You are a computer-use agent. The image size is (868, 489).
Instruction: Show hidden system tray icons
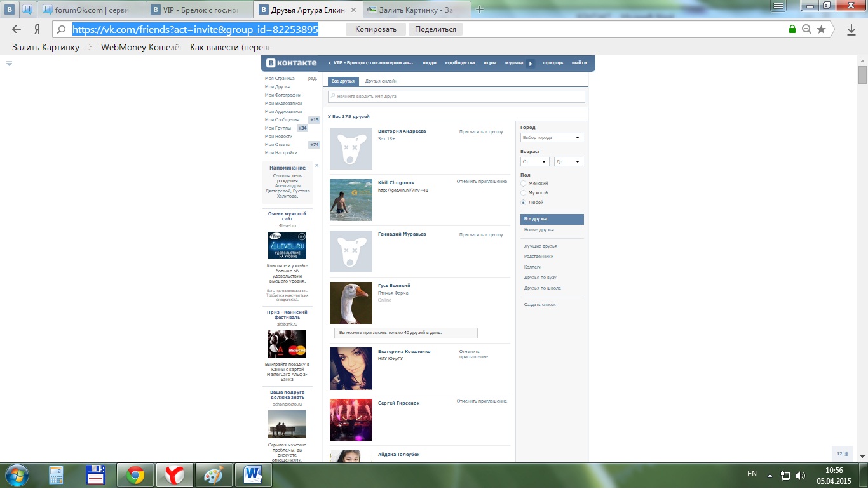point(770,475)
